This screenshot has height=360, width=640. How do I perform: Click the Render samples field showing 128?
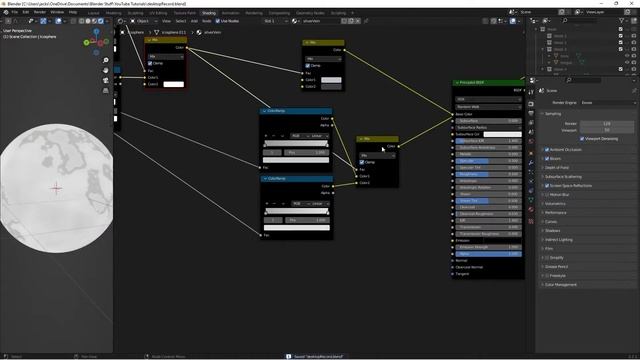point(607,123)
